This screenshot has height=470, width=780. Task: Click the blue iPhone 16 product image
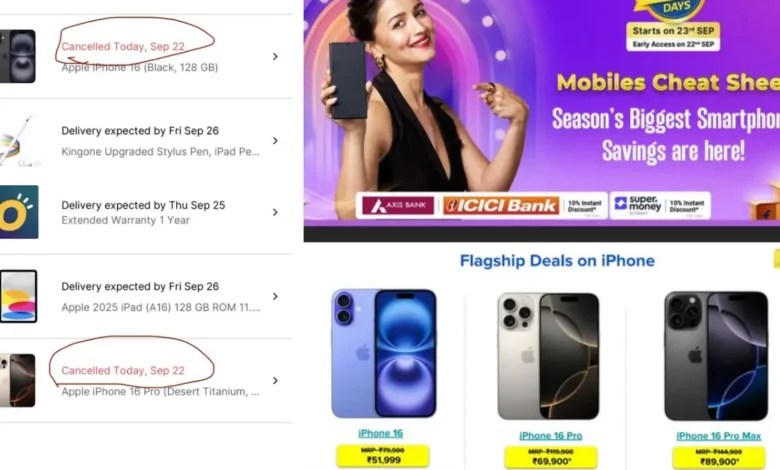[384, 354]
